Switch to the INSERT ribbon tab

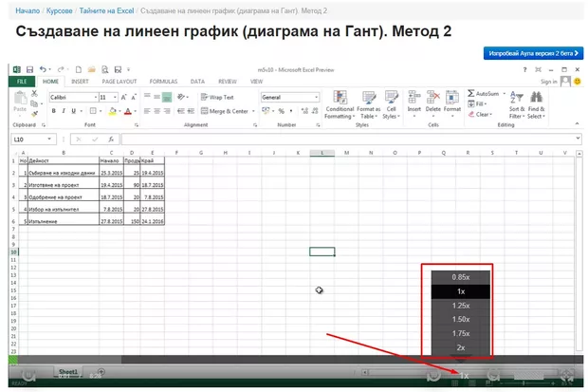(x=80, y=82)
